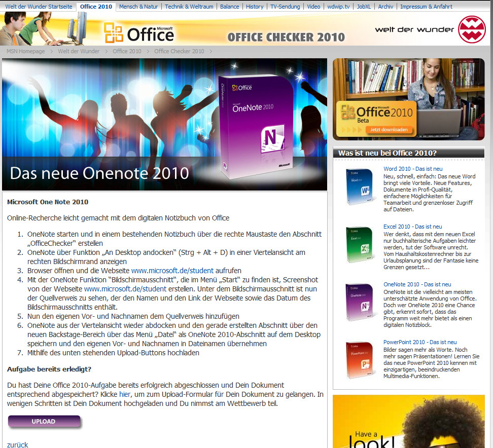The image size is (493, 448).
Task: Click the 'Was ist neu bei Office 2010?' heading
Action: pyautogui.click(x=388, y=153)
